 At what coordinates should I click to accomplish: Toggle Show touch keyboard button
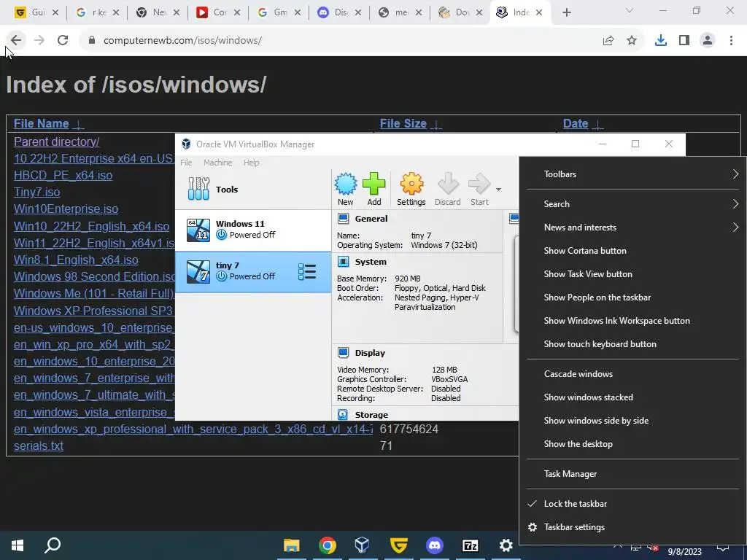coord(632,344)
